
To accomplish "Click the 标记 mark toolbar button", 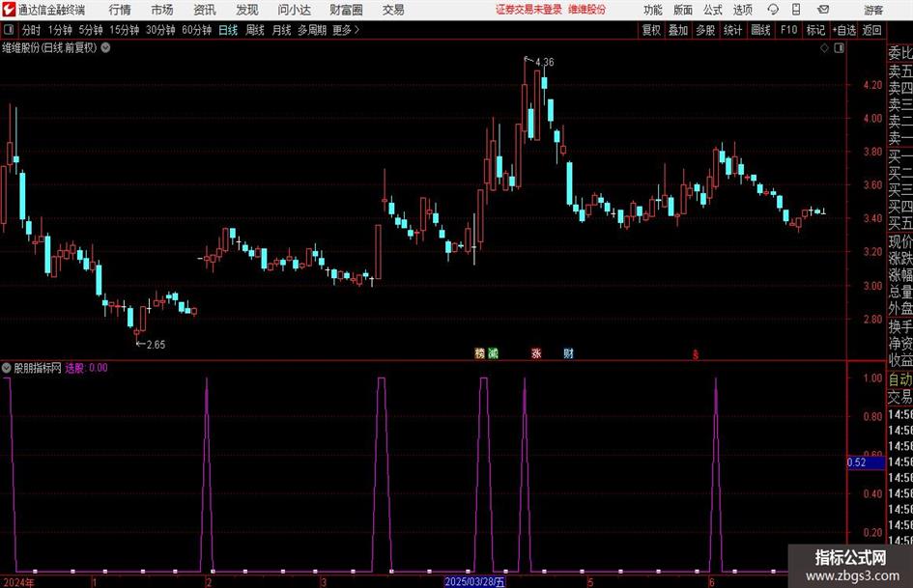I will [815, 30].
